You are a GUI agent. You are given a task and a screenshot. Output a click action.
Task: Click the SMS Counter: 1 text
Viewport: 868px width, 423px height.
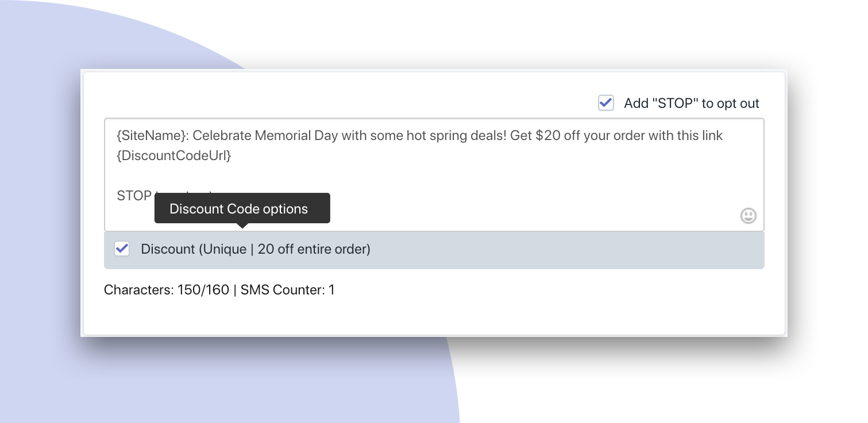point(288,290)
